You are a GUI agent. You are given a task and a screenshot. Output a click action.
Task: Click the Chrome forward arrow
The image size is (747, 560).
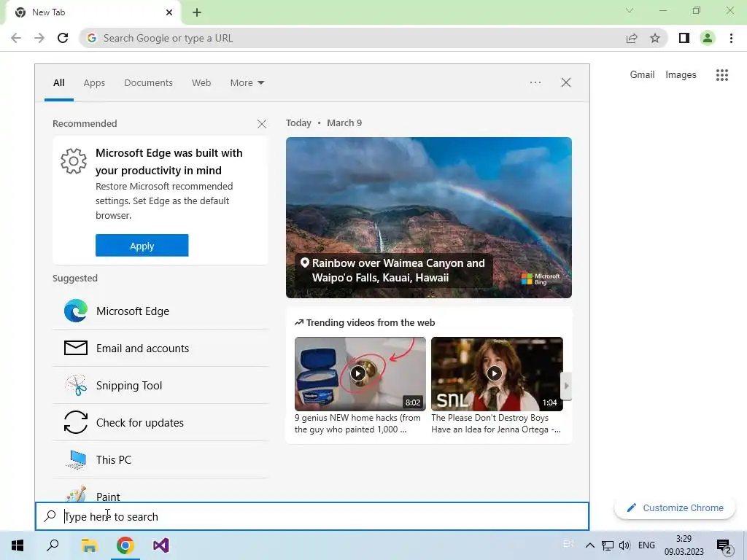pyautogui.click(x=39, y=38)
